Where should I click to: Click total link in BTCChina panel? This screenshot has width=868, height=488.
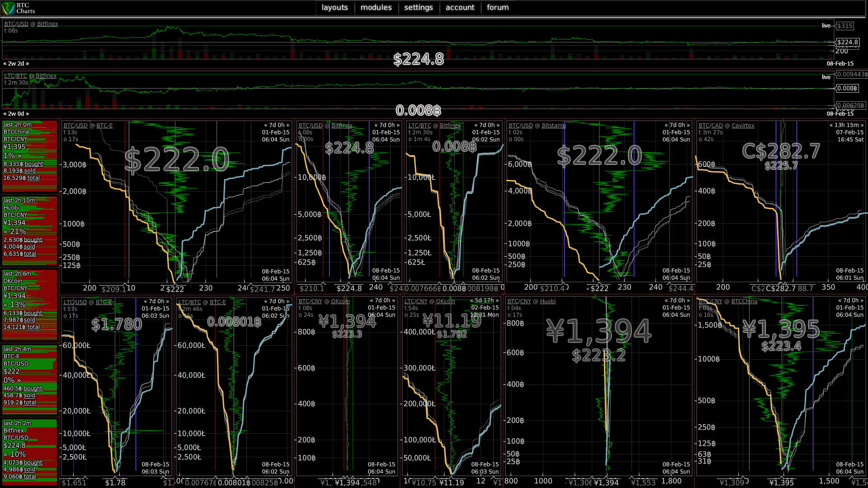[x=33, y=178]
